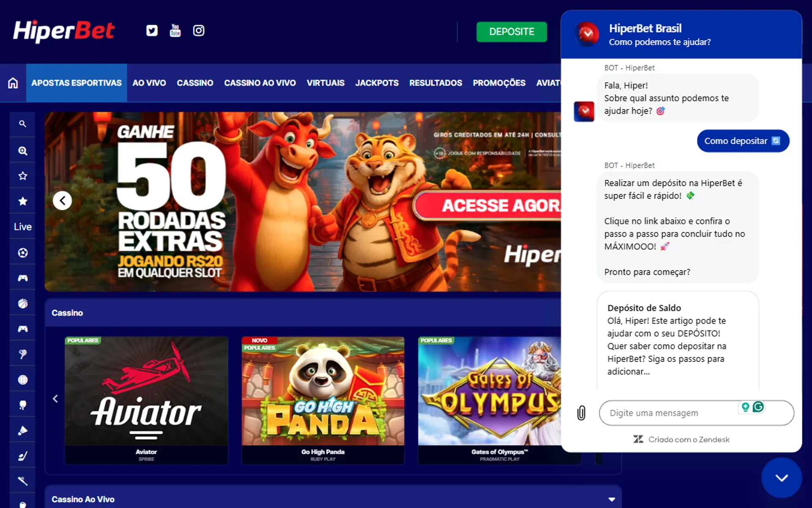Minimize chat with round chevron button

(x=781, y=478)
